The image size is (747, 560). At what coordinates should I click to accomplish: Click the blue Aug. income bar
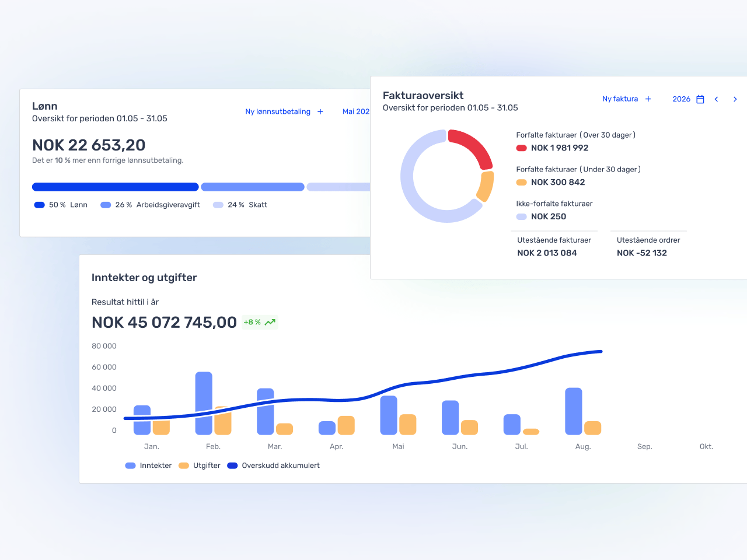point(574,411)
